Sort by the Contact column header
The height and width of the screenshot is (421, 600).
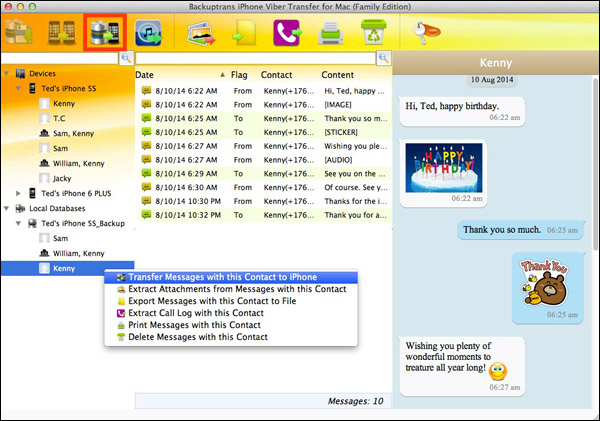point(276,75)
